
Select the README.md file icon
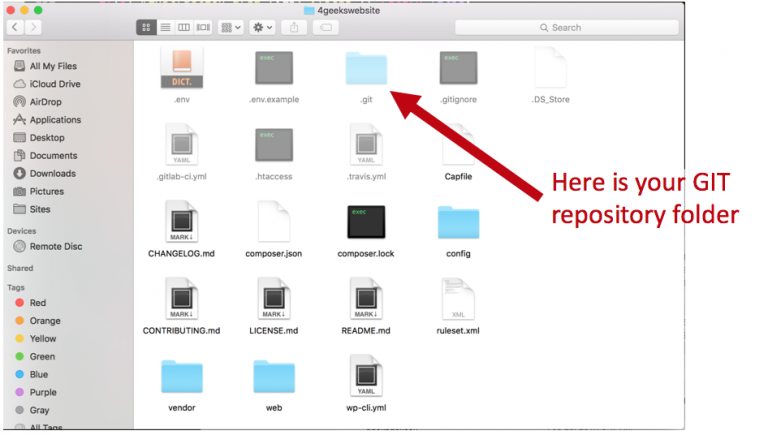[x=366, y=298]
